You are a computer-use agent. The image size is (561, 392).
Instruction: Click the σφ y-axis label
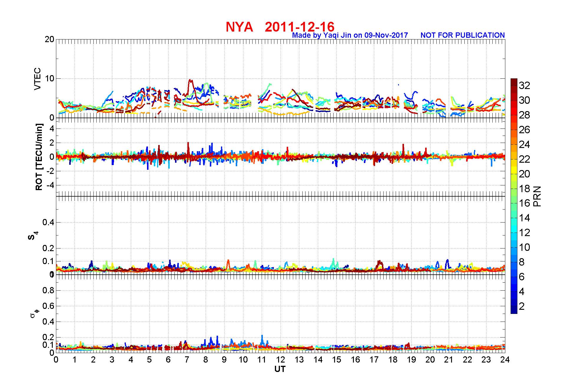(x=34, y=313)
